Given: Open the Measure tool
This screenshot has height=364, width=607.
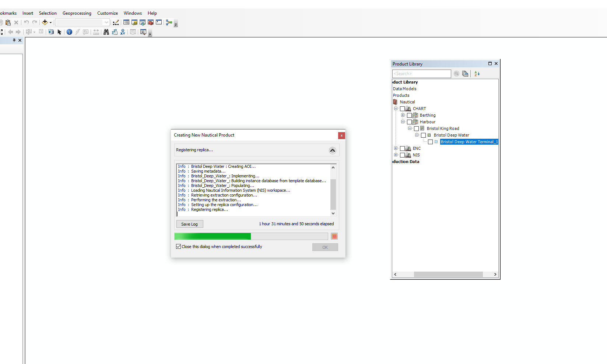Looking at the screenshot, I should pos(96,32).
